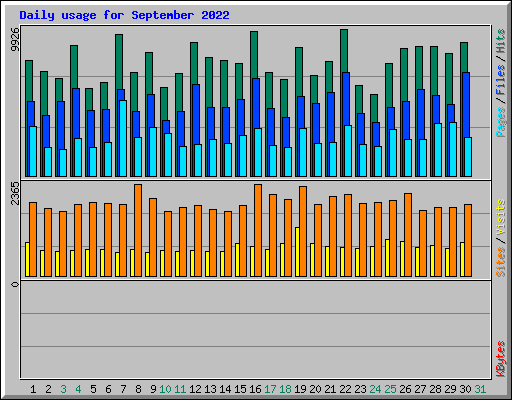
Task: Click the blue Files bar for day 4
Action: (x=76, y=113)
